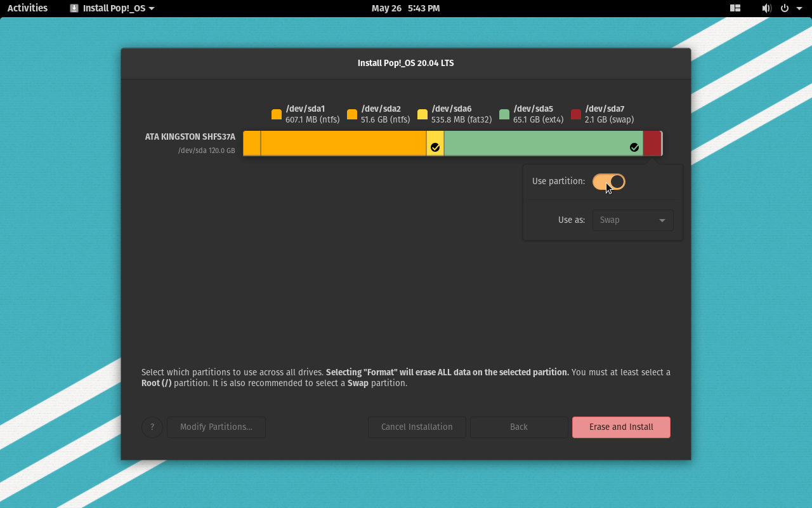Open the Install Pop!_OS app menu
Screen dimensions: 812x508
pyautogui.click(x=112, y=8)
